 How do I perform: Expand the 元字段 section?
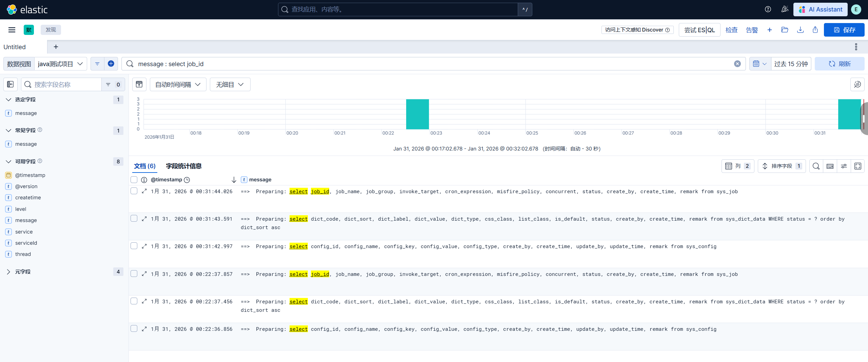tap(8, 272)
